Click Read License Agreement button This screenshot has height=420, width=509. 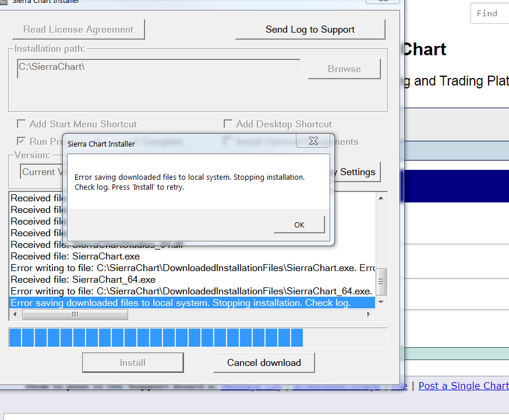(x=78, y=30)
